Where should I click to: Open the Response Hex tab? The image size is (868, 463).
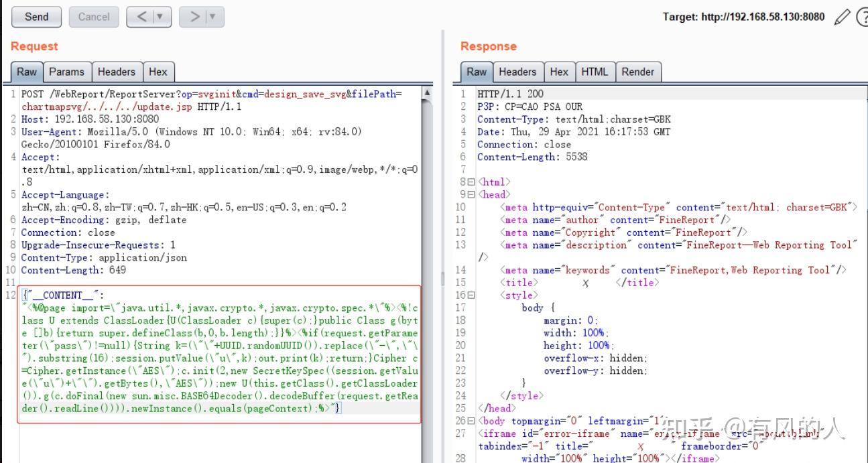559,72
